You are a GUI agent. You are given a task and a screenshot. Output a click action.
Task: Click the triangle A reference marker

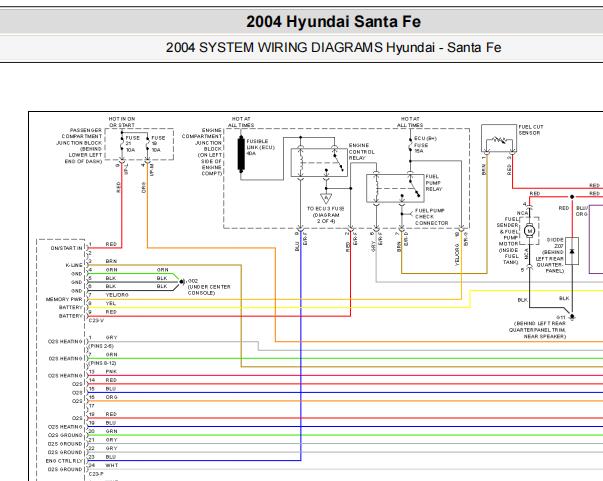(x=326, y=198)
